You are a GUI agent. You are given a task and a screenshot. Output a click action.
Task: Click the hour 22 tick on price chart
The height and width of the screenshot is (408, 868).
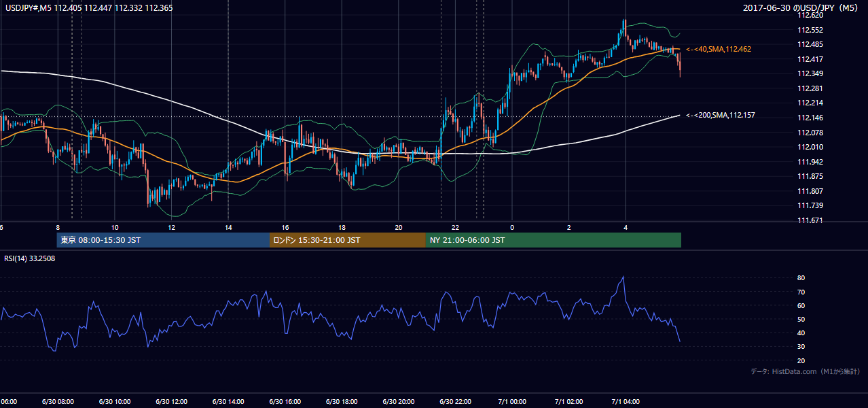pos(456,227)
